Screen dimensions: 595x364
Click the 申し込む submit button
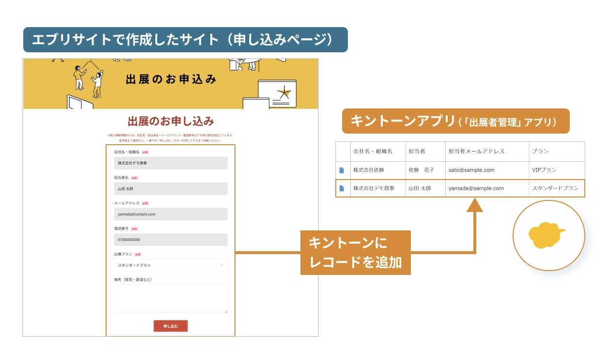point(171,326)
